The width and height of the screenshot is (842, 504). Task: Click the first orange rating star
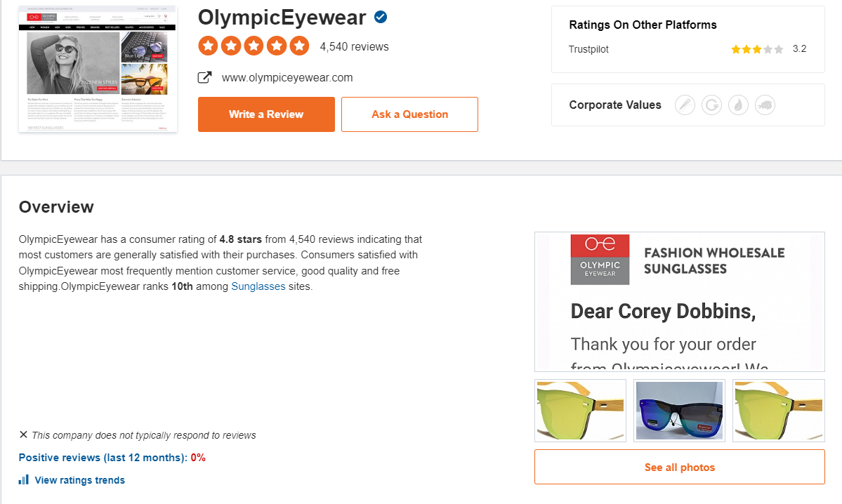tap(208, 46)
